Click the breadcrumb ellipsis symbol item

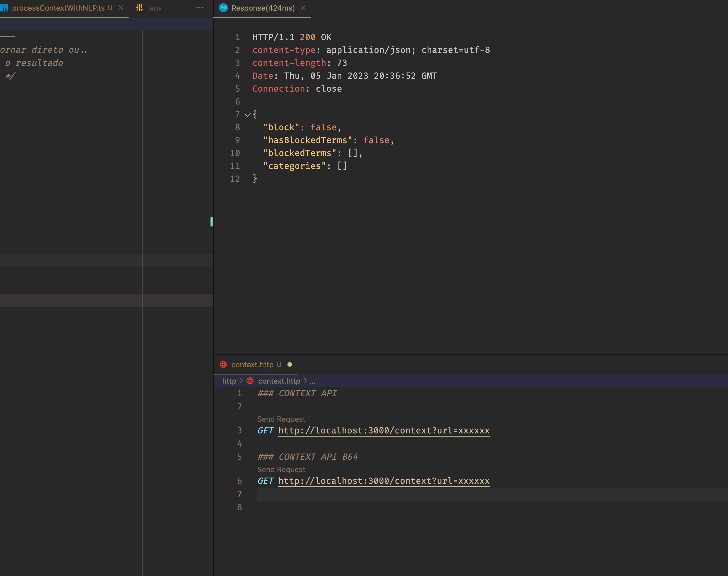pyautogui.click(x=312, y=381)
